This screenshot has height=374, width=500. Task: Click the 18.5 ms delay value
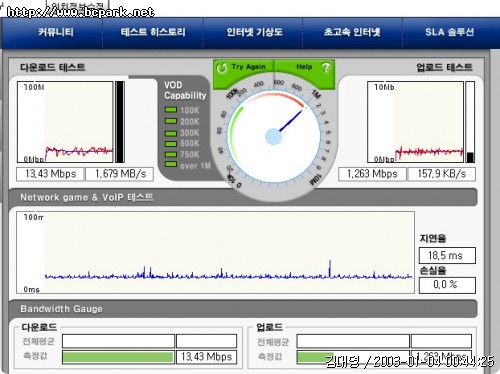[447, 256]
